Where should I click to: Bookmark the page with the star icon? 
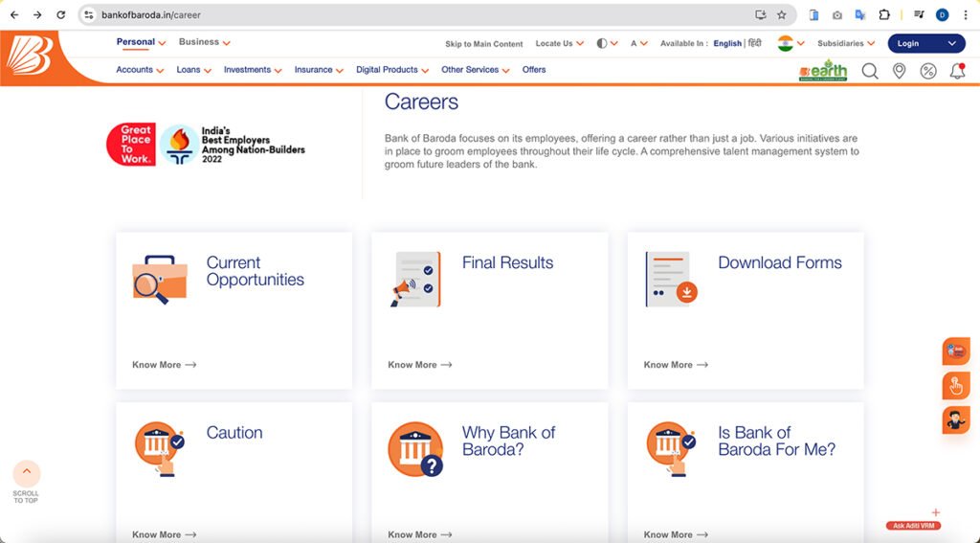click(x=781, y=15)
